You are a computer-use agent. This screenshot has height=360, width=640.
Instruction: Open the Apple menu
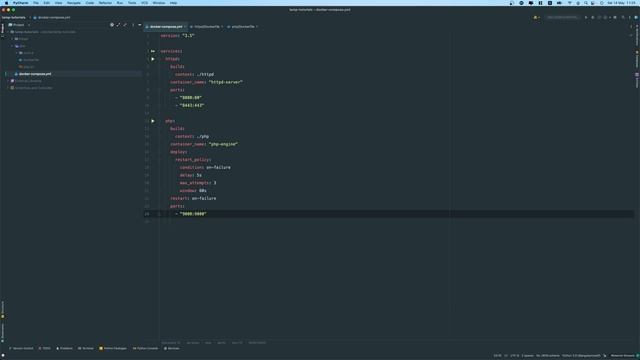[x=6, y=3]
